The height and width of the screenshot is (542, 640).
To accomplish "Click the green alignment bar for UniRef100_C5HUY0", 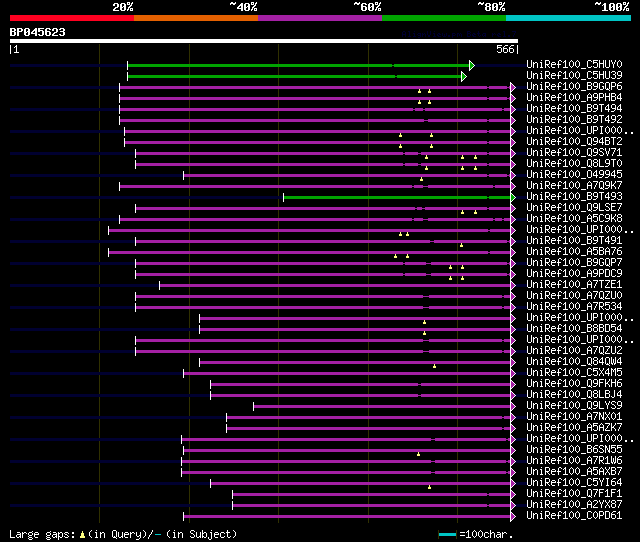I will point(298,65).
